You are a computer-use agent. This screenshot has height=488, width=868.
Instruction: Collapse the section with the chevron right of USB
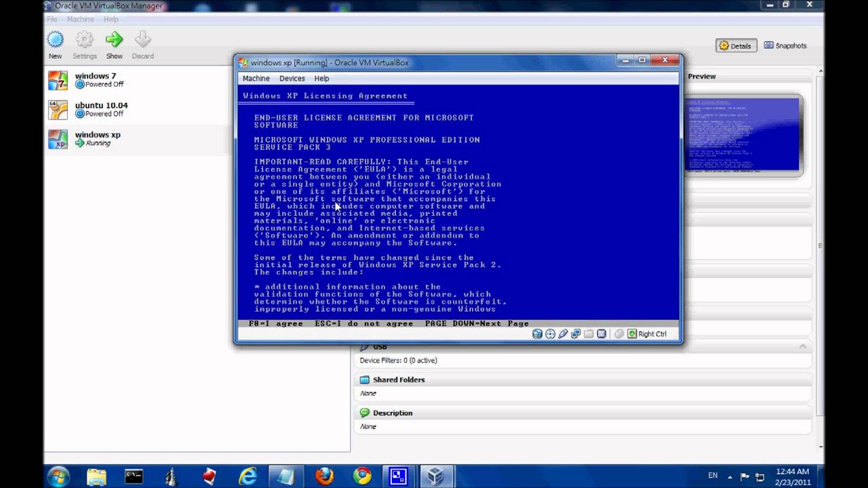(803, 347)
